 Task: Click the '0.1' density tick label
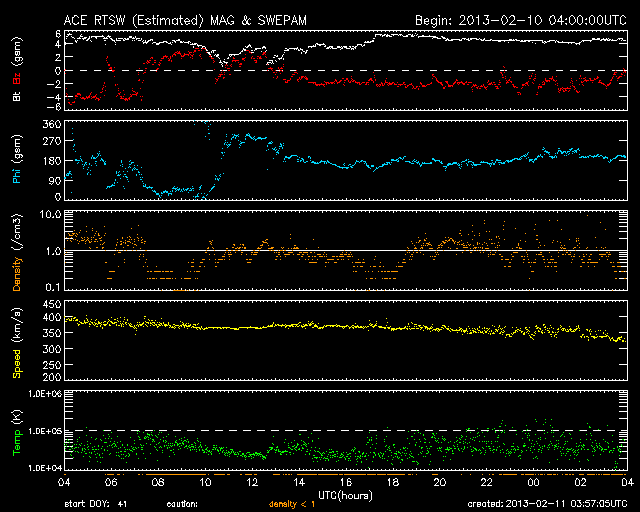53,287
